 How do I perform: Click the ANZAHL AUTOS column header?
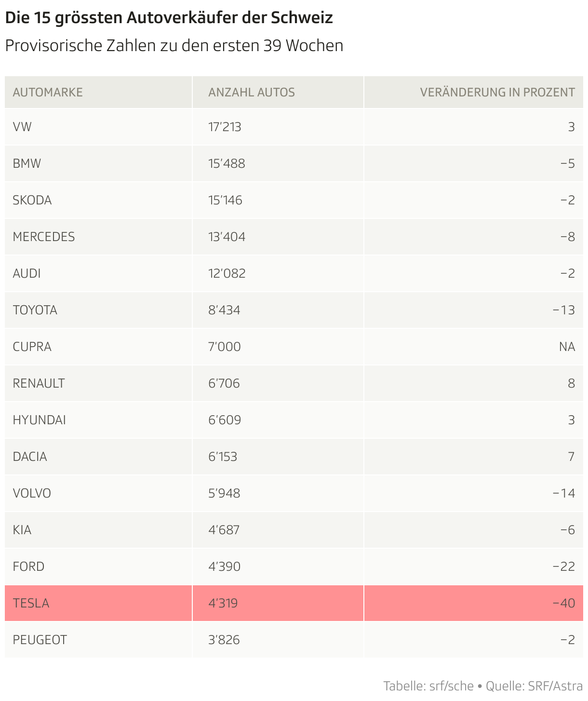[251, 92]
